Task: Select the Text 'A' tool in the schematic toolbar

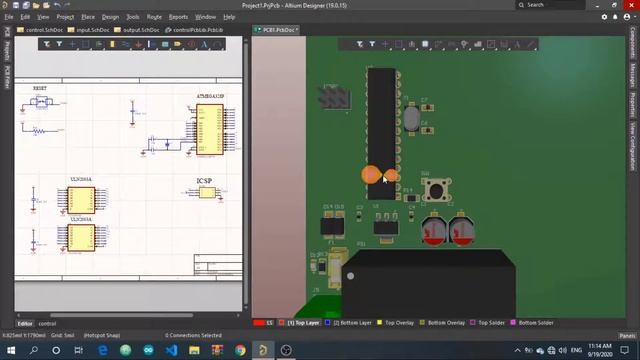Action: (x=204, y=44)
